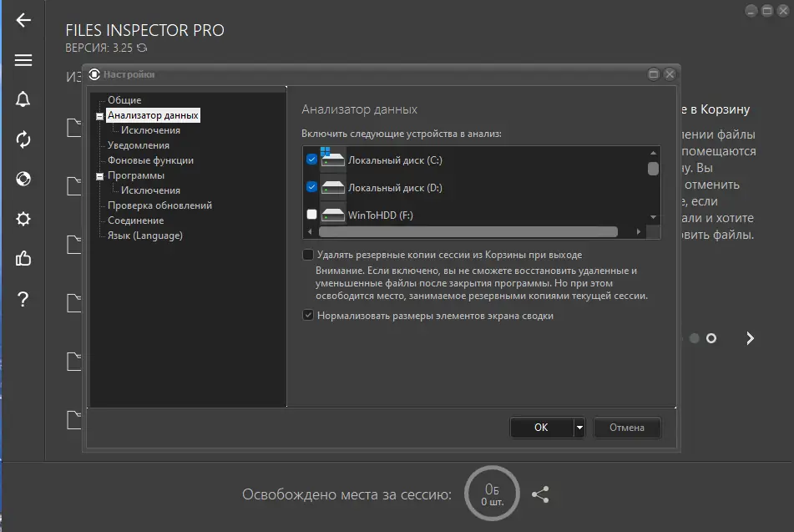Open settings gear in sidebar
The height and width of the screenshot is (532, 794).
coord(23,219)
